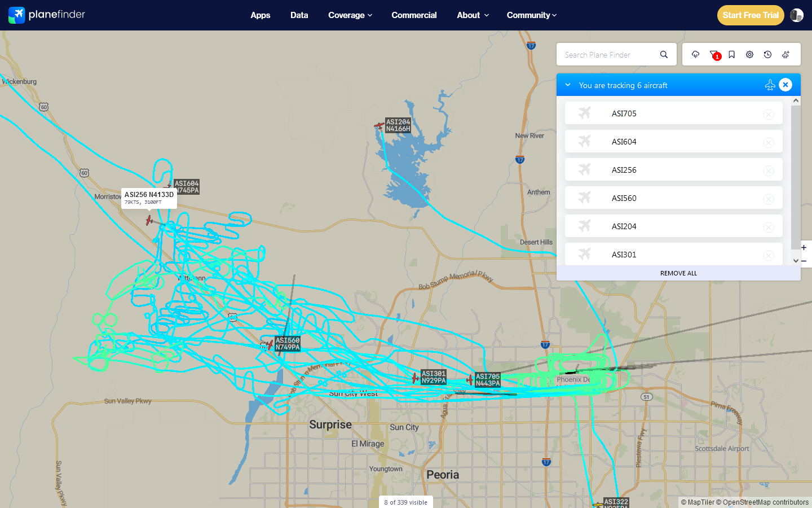Select ASI301 row in tracked list

point(674,254)
